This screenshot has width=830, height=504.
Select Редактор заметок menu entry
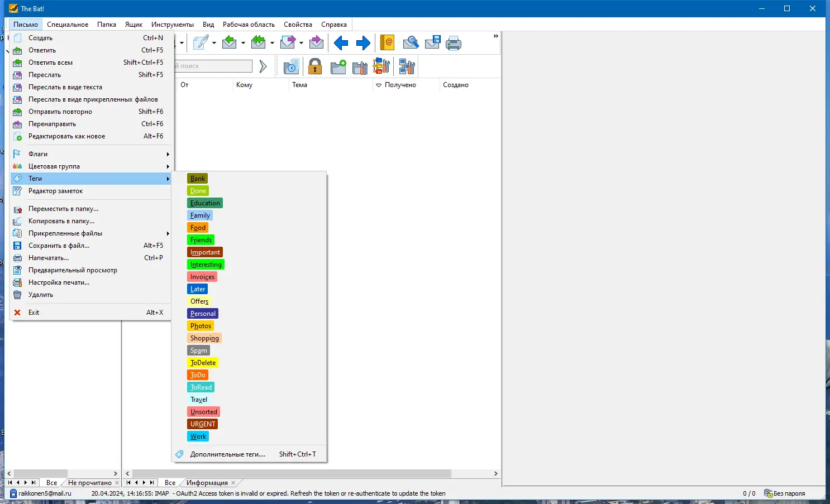[91, 191]
